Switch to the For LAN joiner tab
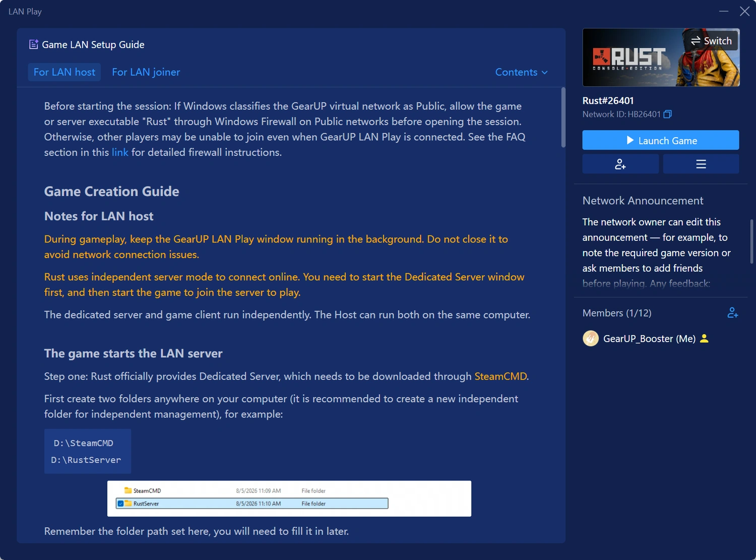Image resolution: width=756 pixels, height=560 pixels. [x=146, y=72]
